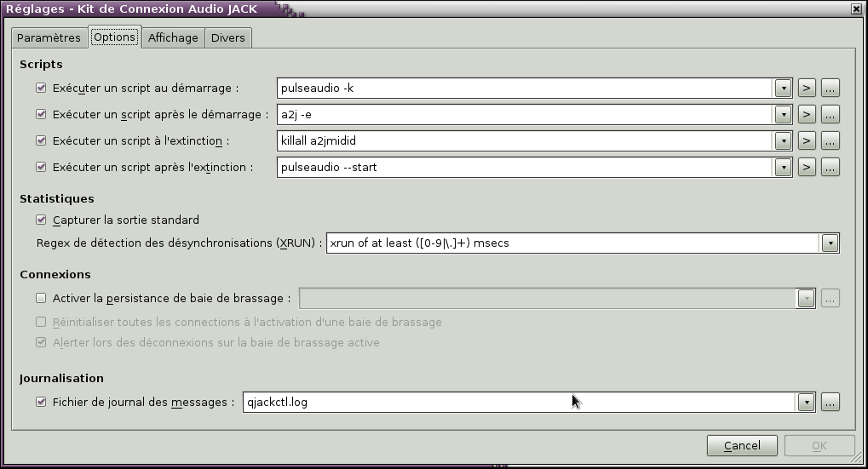Switch to the Paramètres tab
868x469 pixels.
[x=49, y=37]
